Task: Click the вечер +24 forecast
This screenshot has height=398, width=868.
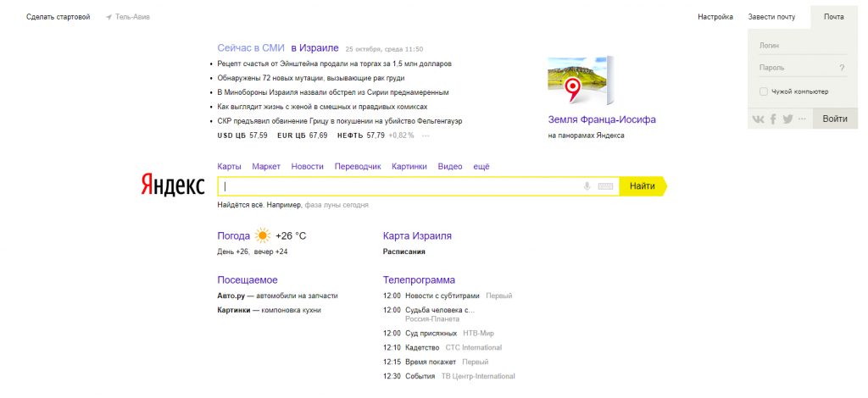Action: (x=270, y=252)
